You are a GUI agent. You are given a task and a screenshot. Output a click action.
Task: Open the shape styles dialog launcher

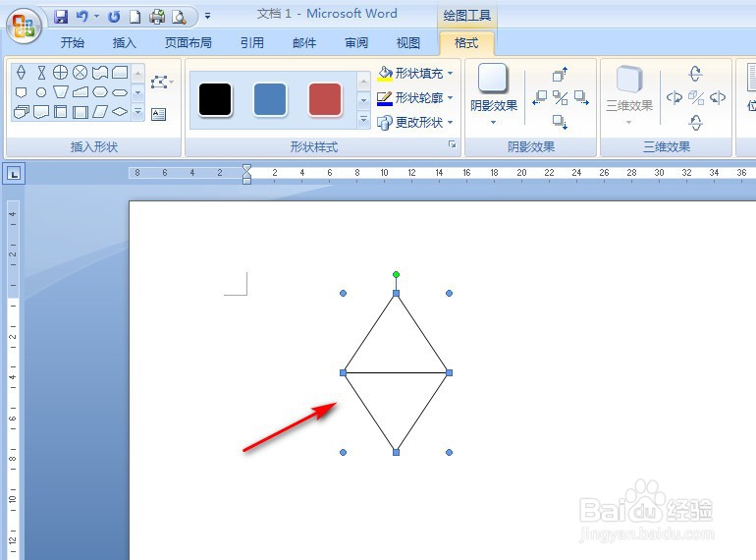453,143
